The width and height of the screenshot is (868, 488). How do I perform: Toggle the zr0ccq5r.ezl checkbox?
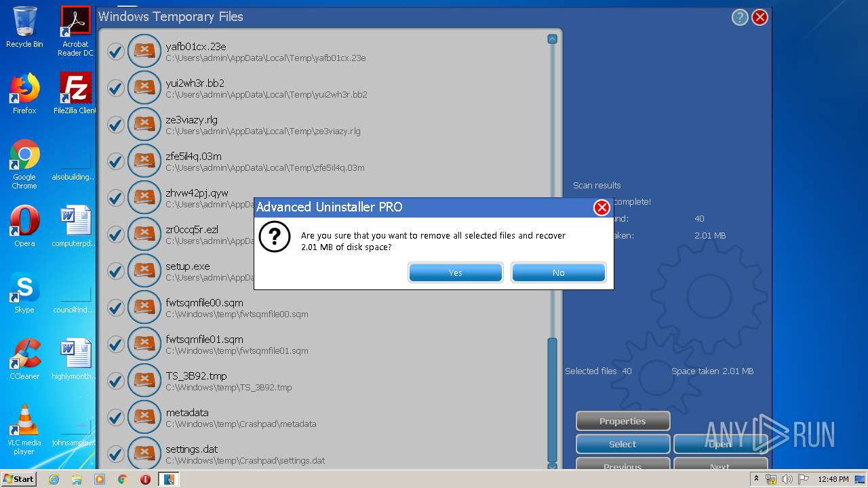click(116, 235)
